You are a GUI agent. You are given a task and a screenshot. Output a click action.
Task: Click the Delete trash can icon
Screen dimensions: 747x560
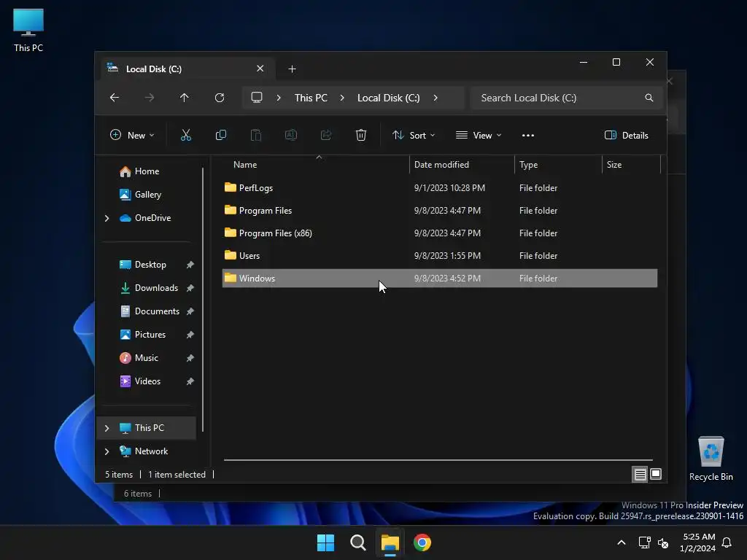tap(361, 135)
